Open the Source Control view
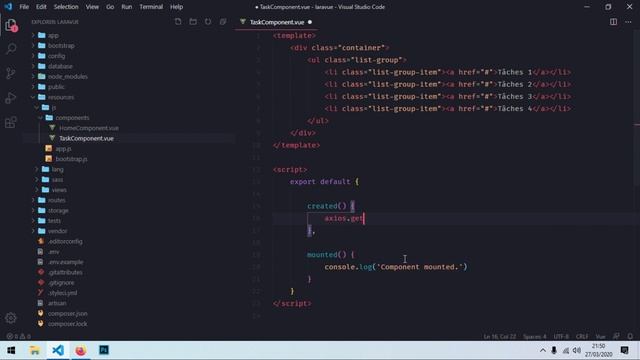Viewport: 640px width, 360px height. [11, 73]
